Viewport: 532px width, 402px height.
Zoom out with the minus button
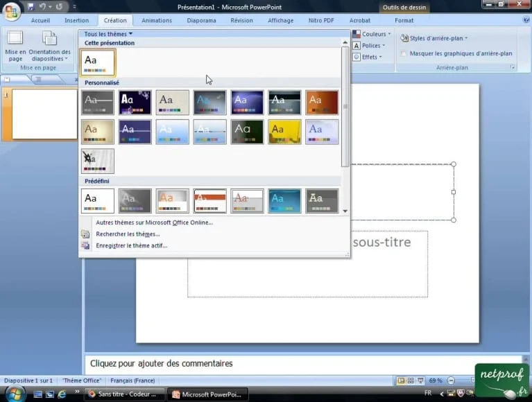click(451, 381)
